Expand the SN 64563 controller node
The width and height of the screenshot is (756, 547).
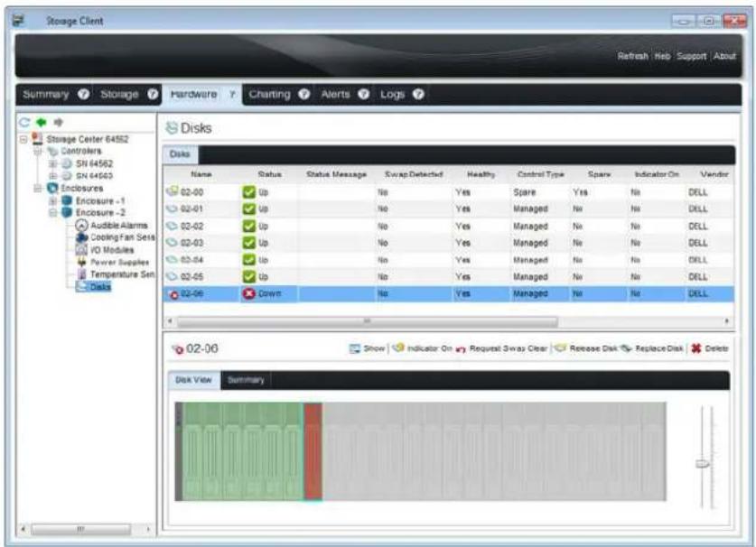[53, 176]
